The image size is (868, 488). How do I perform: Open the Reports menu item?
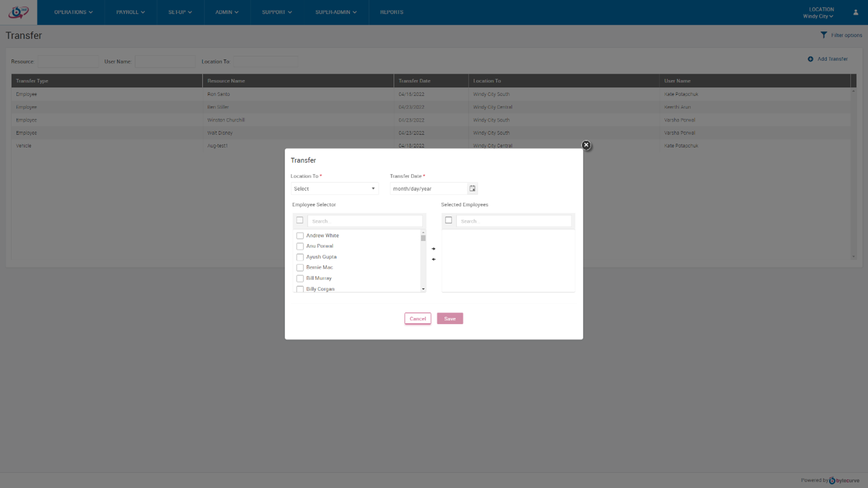(x=392, y=12)
